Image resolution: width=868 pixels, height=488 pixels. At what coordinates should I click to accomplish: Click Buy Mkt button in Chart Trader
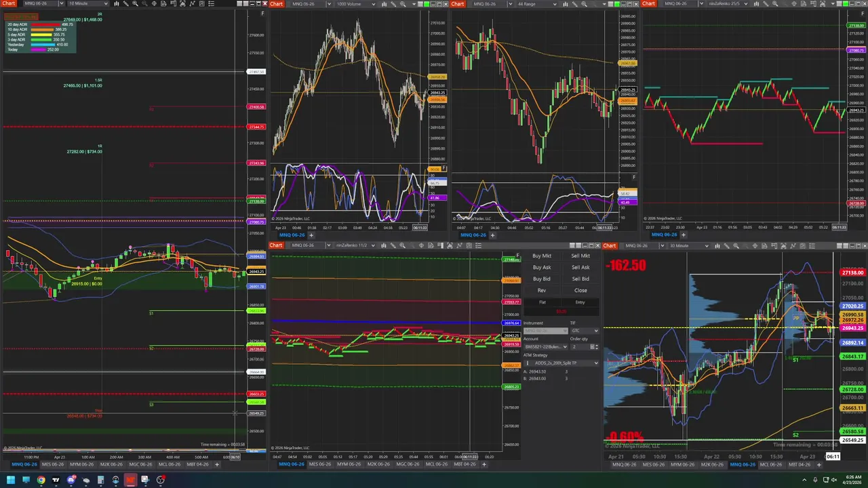(542, 256)
